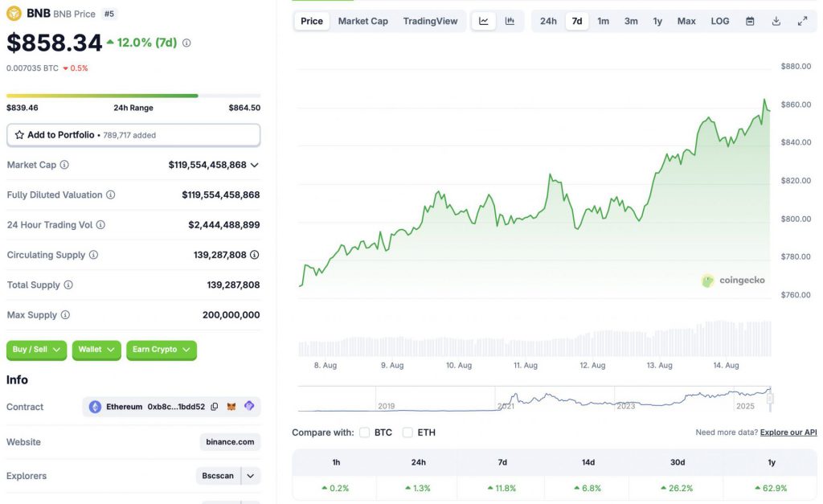This screenshot has width=823, height=504.
Task: Open the Earn Crypto dropdown
Action: pyautogui.click(x=161, y=350)
